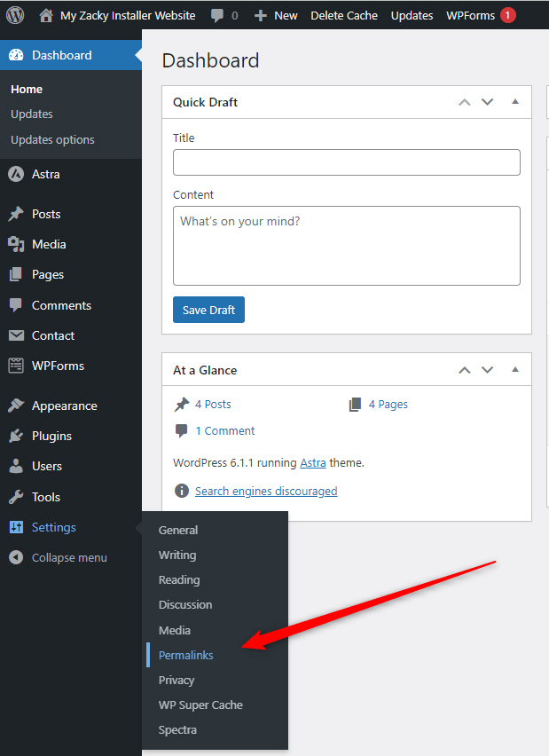Click the Posts pushpin icon in sidebar
Screen dimensions: 549x756
[16, 214]
